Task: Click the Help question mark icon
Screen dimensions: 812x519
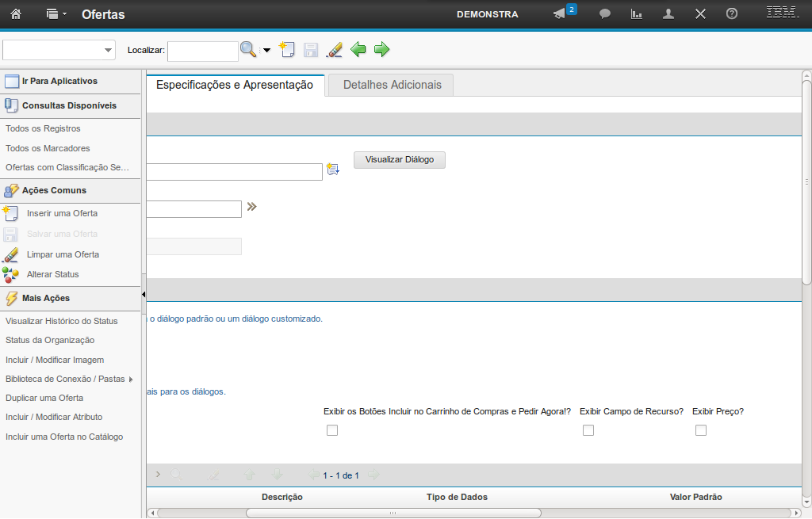Action: [732, 14]
